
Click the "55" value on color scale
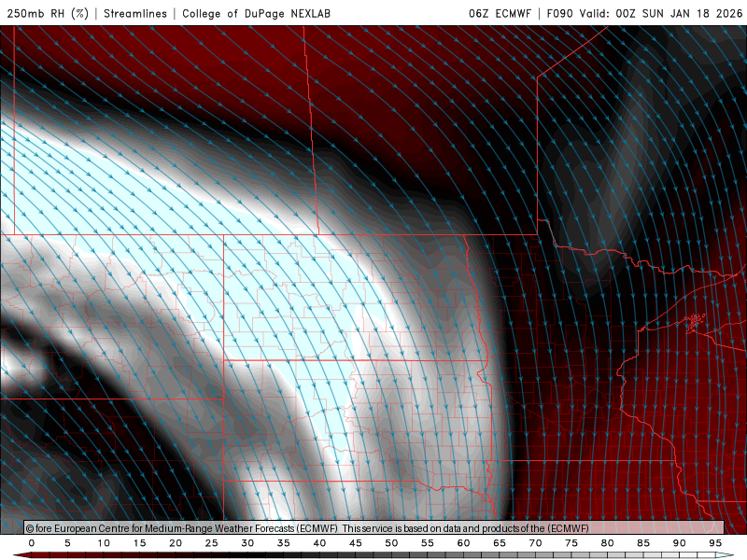428,543
